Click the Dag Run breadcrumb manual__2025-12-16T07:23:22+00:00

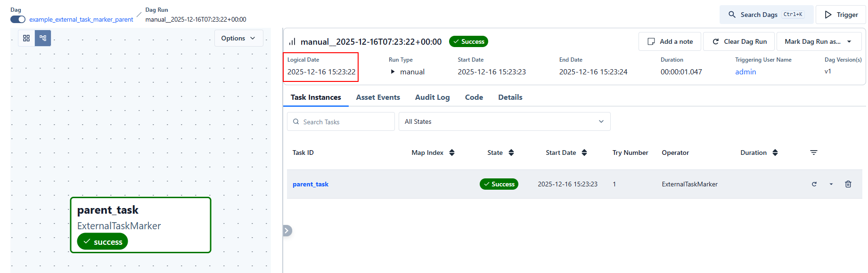point(196,19)
